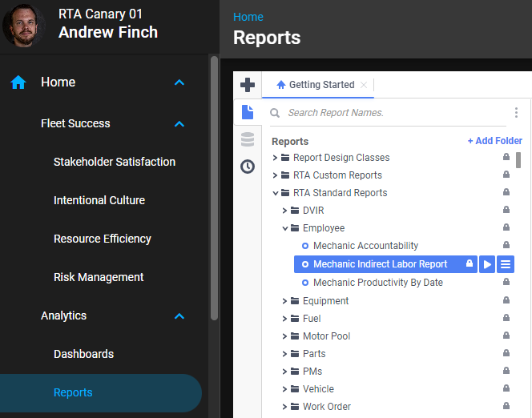Click Andrew Finch's profile picture

point(25,25)
